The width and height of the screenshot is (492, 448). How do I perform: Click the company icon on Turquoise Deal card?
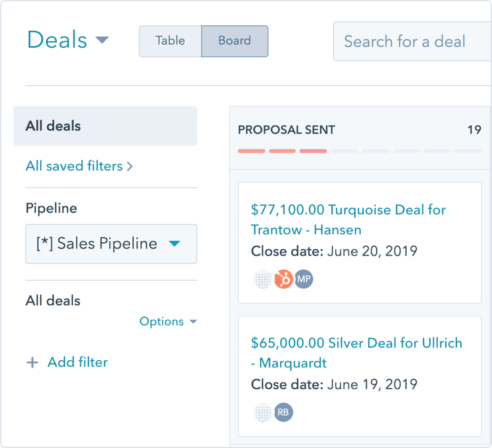(x=263, y=280)
